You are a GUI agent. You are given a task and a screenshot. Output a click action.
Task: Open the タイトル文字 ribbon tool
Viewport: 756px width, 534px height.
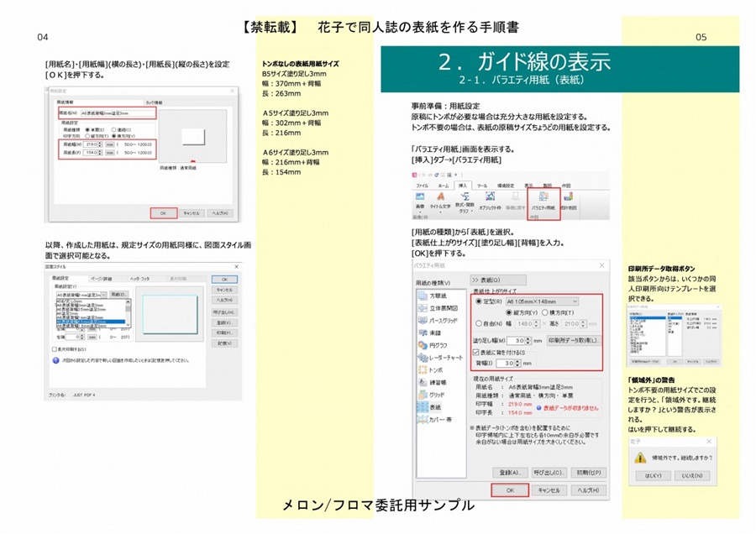point(441,196)
